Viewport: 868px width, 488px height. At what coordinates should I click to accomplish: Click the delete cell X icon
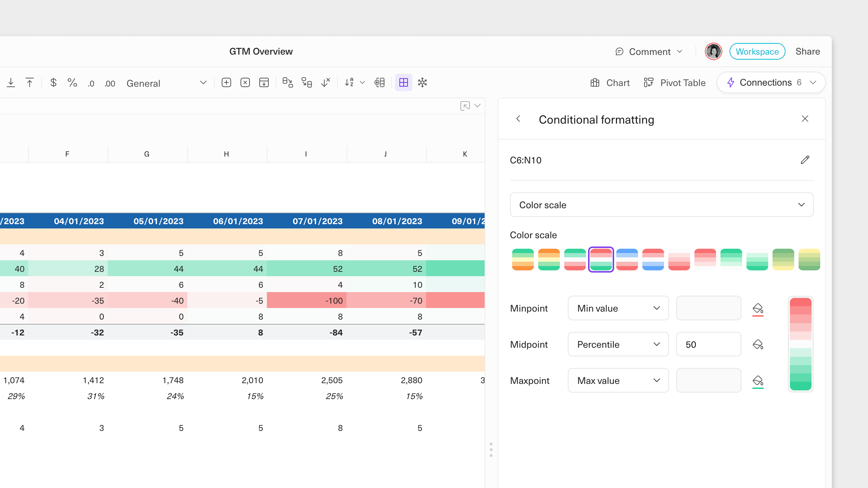tap(245, 83)
